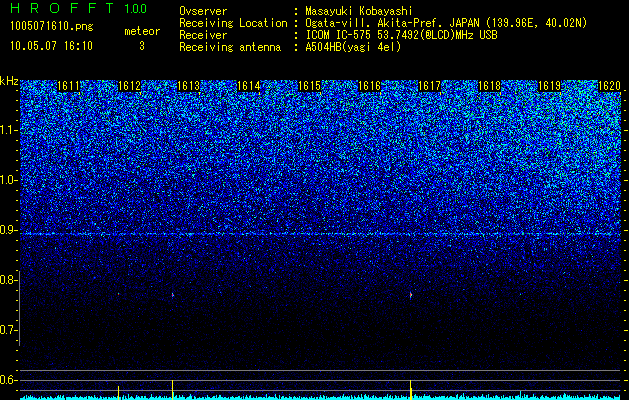Click the 'Ovserver' field label
The width and height of the screenshot is (629, 400).
point(203,11)
